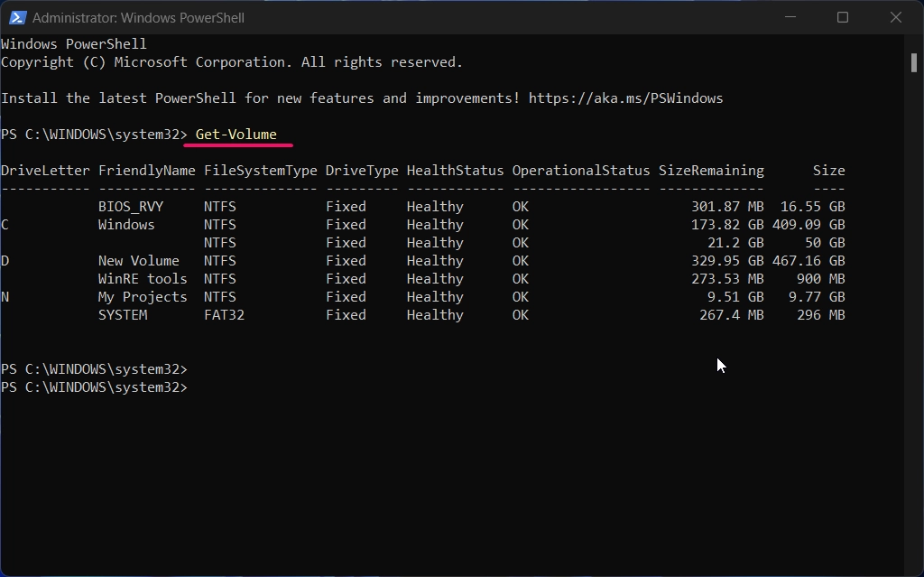The height and width of the screenshot is (577, 924).
Task: Click 267.4 MB size remaining value
Action: point(731,315)
